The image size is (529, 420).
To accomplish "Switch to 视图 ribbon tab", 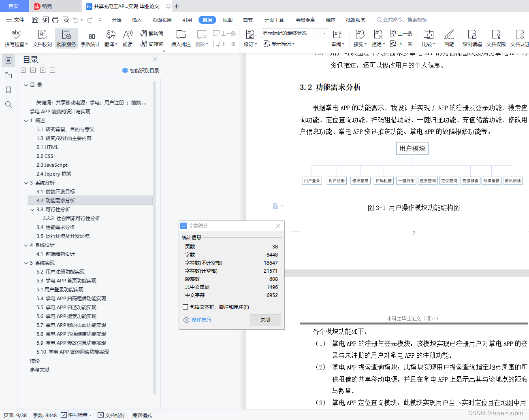I will 228,20.
